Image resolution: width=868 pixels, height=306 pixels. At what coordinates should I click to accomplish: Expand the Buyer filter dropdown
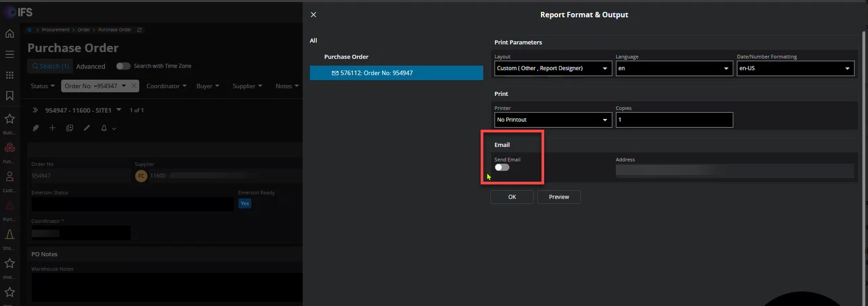pos(208,86)
